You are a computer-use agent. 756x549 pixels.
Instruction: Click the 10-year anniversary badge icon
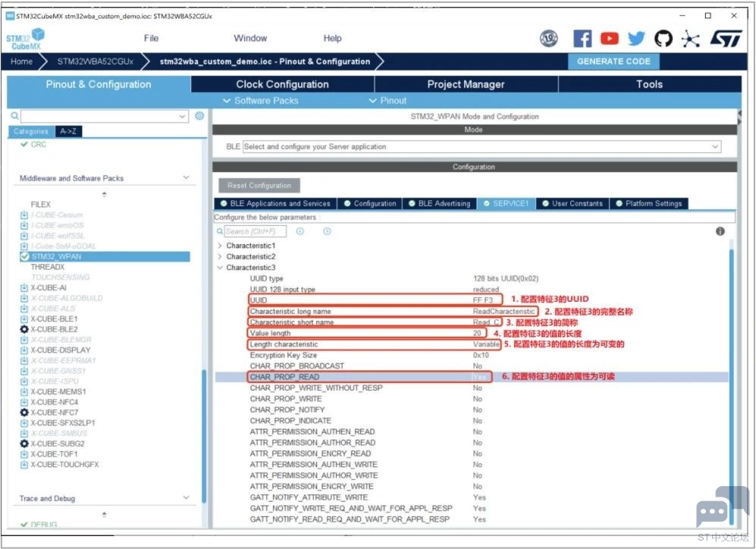[x=549, y=39]
